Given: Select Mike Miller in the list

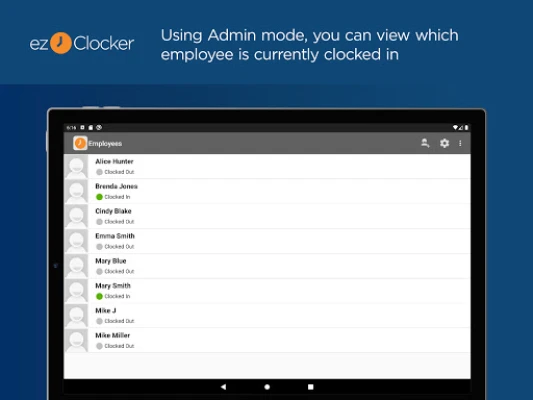Looking at the screenshot, I should click(x=267, y=340).
